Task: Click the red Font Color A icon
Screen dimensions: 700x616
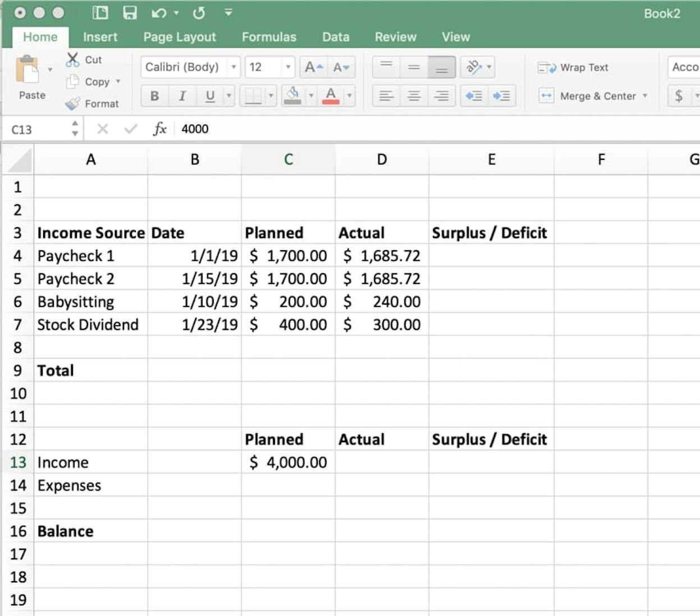Action: click(x=331, y=96)
